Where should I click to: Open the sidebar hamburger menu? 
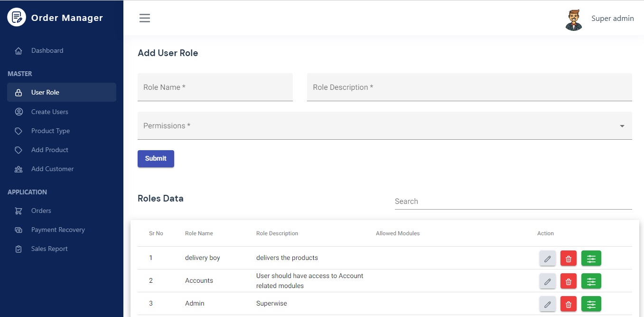point(144,18)
